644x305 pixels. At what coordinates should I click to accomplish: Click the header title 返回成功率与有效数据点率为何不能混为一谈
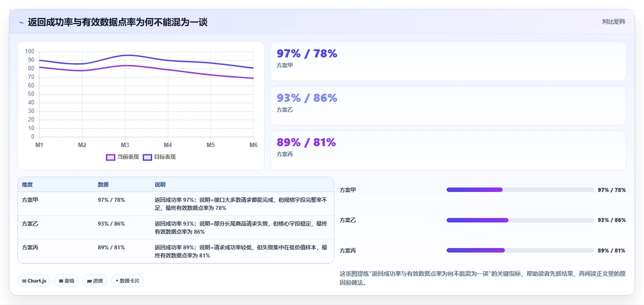118,22
